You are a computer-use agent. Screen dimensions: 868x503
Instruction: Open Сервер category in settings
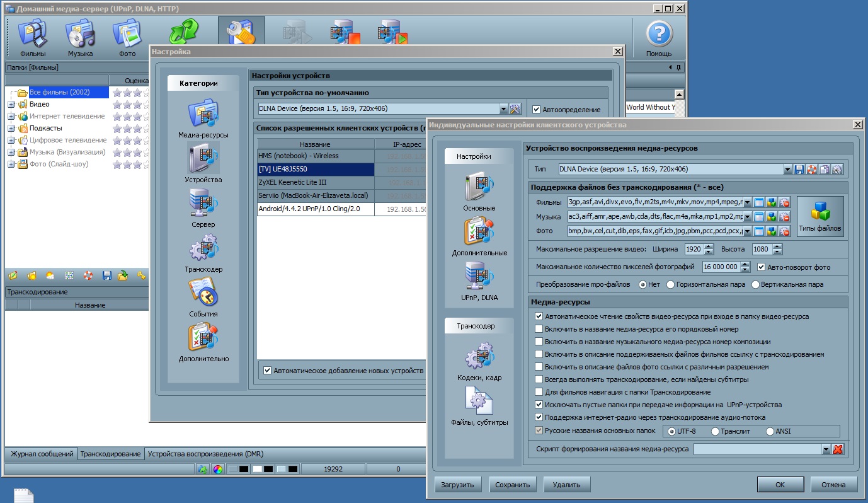coord(203,204)
